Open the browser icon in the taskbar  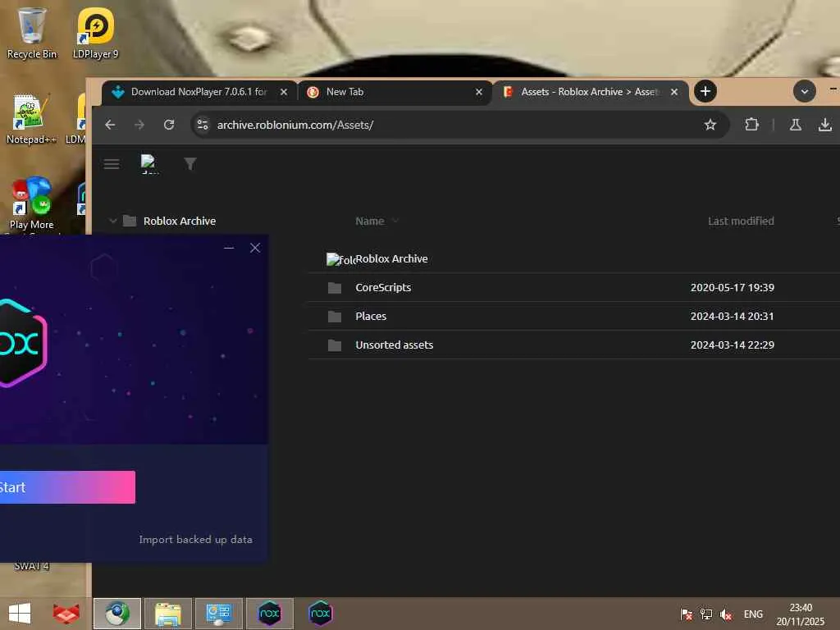coord(117,614)
